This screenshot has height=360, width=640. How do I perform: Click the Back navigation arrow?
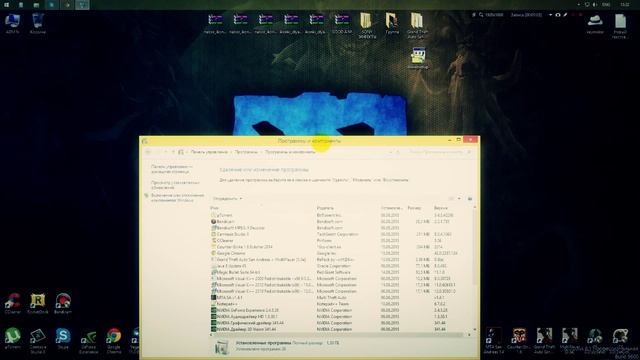[149, 152]
